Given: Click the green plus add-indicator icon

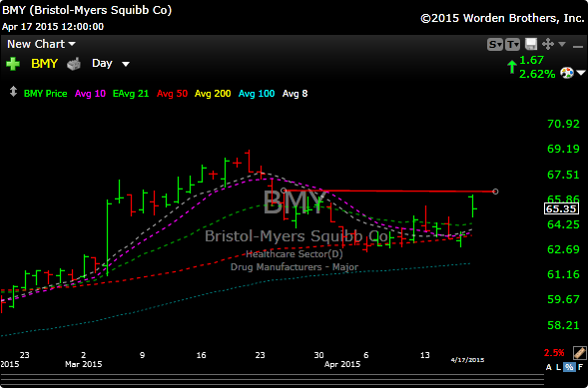Looking at the screenshot, I should point(12,64).
